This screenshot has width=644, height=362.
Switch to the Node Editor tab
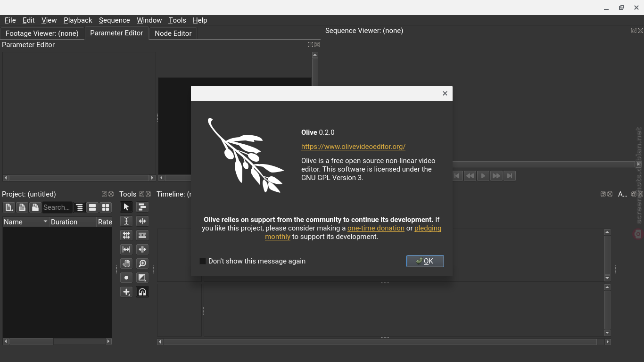(x=173, y=33)
